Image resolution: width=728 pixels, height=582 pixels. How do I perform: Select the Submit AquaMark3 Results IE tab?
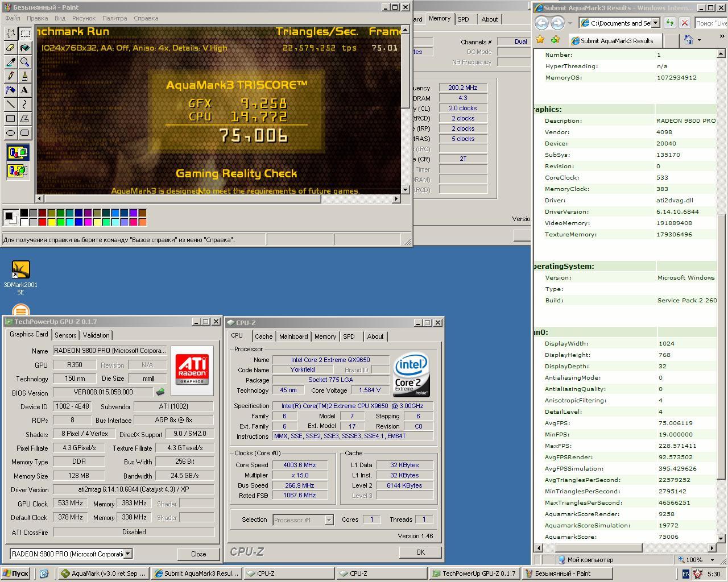[615, 40]
